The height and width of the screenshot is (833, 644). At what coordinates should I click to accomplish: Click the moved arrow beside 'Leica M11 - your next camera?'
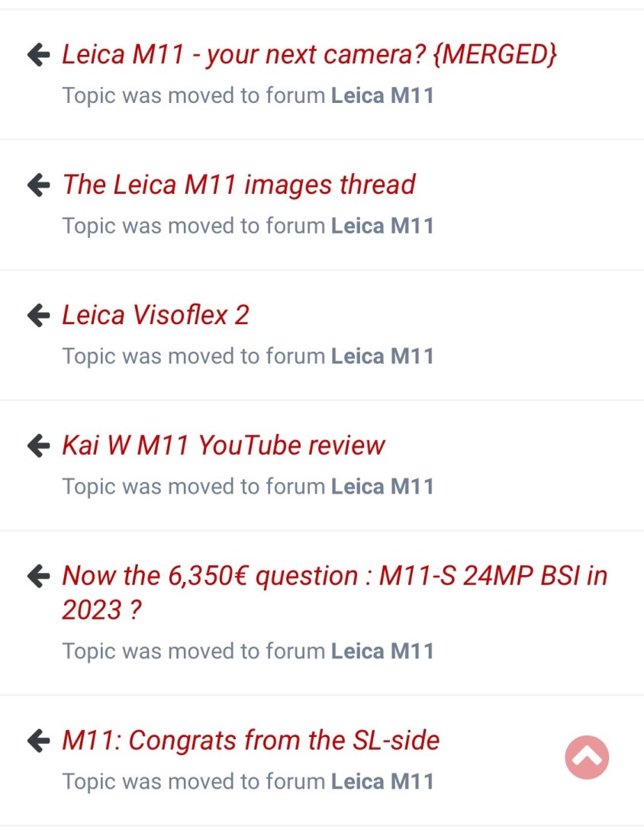tap(38, 55)
